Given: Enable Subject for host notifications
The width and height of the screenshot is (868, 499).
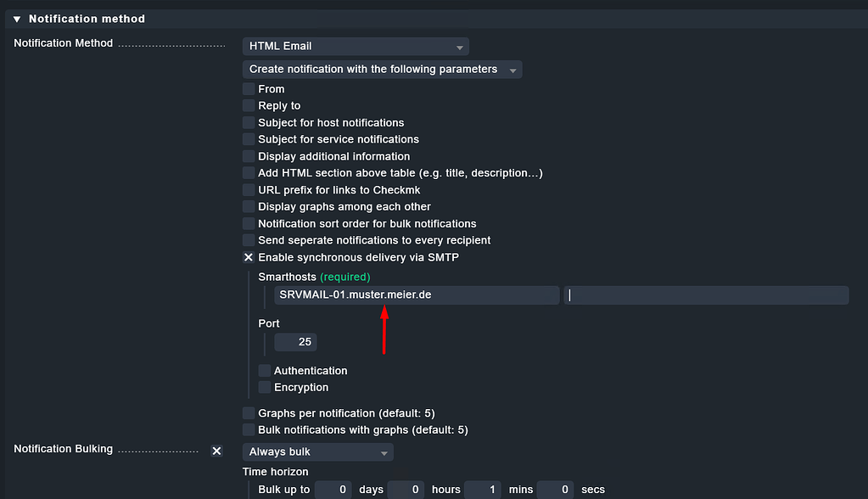Looking at the screenshot, I should pos(248,122).
